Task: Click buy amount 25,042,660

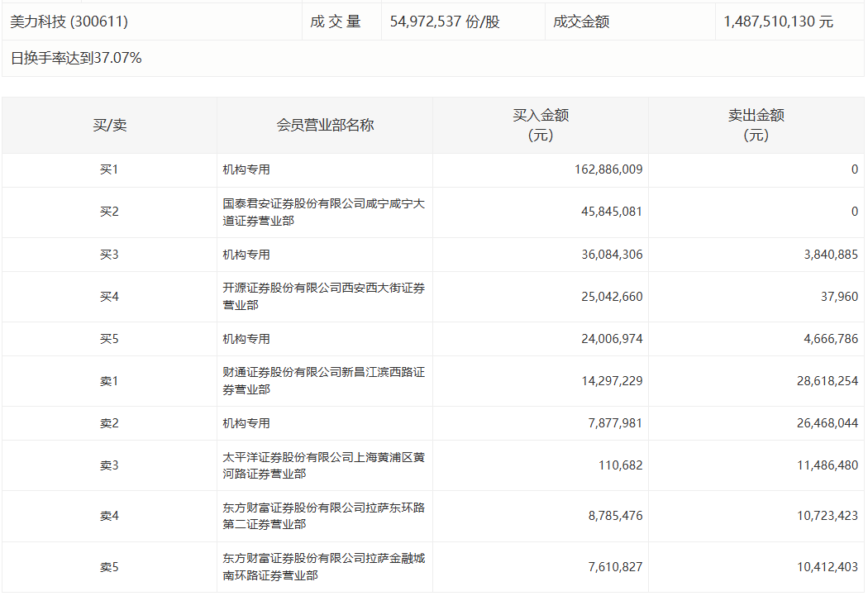Action: pos(612,297)
